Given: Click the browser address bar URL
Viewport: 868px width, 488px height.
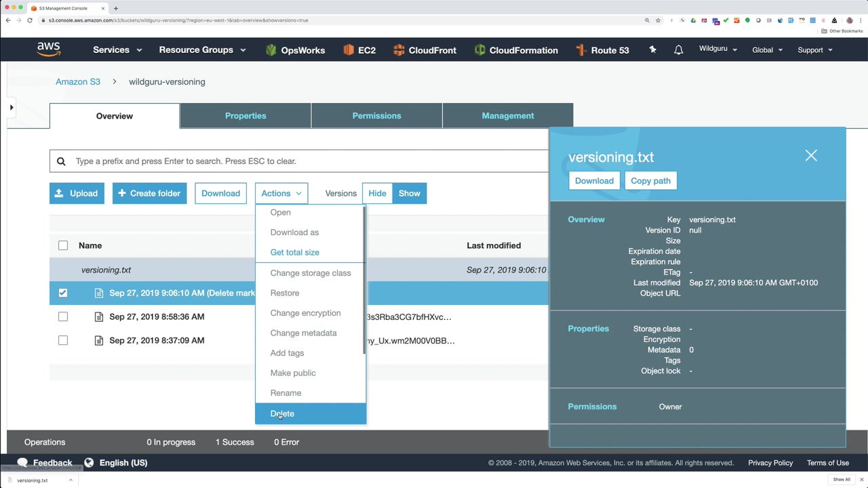Looking at the screenshot, I should pos(178,20).
